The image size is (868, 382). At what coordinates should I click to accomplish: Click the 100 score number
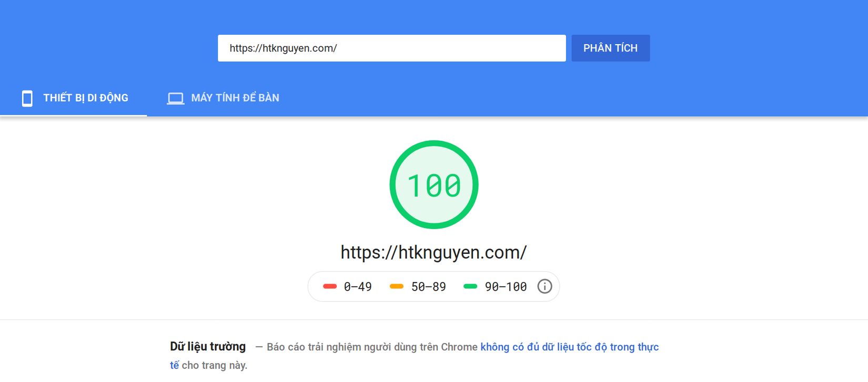click(x=434, y=185)
